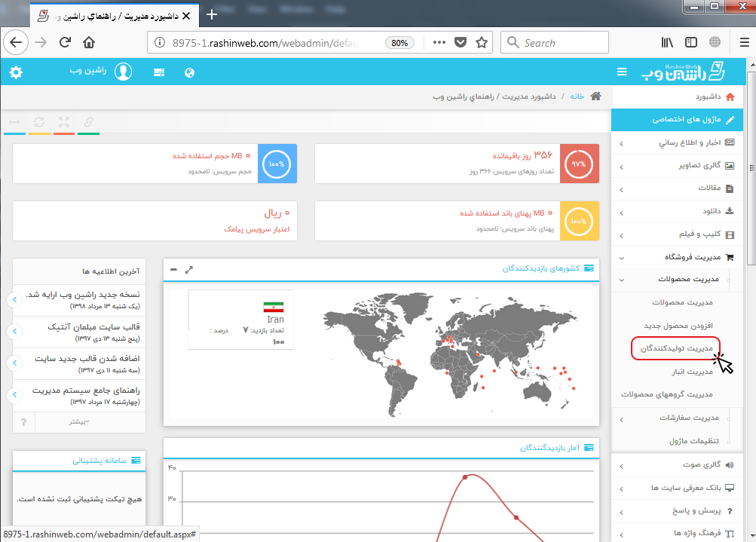756x542 pixels.
Task: Click the بیشتر link under notices
Action: tap(78, 422)
